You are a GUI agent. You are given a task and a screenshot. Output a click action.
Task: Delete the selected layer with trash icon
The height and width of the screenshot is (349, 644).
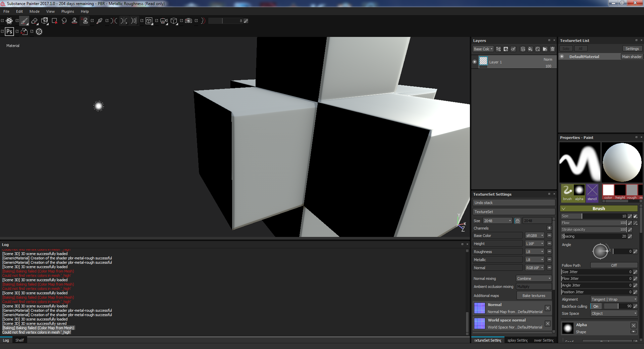[552, 49]
